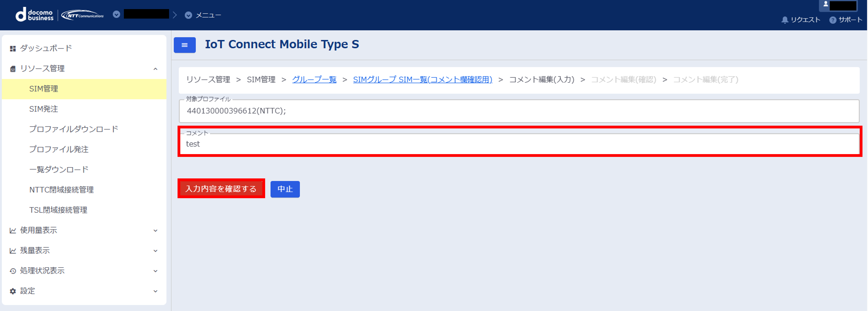Select SIM管理 in the sidebar

(43, 89)
